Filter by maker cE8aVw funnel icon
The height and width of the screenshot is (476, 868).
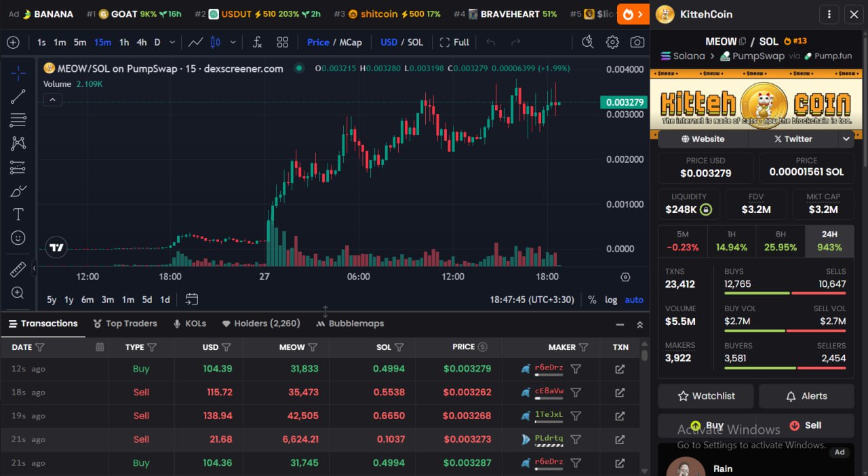tap(576, 392)
